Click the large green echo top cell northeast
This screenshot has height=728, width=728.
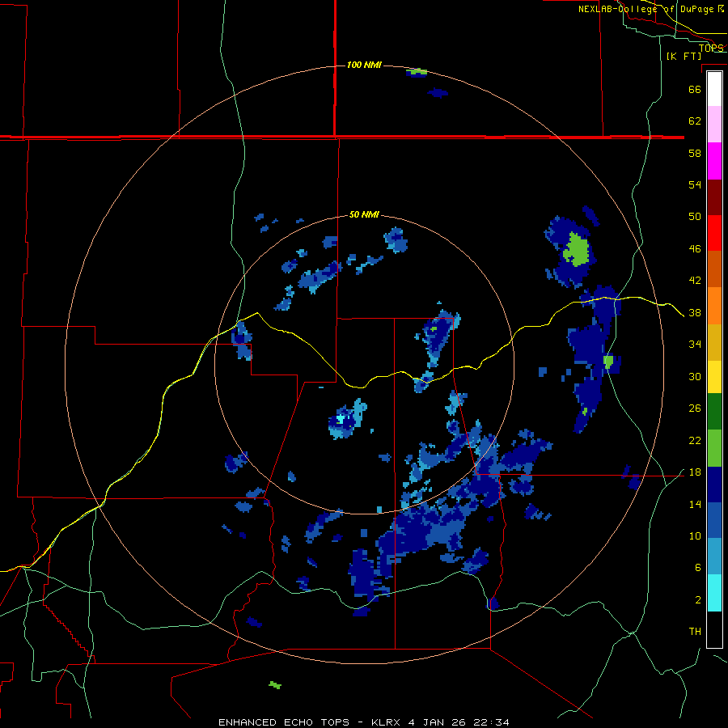coord(576,250)
